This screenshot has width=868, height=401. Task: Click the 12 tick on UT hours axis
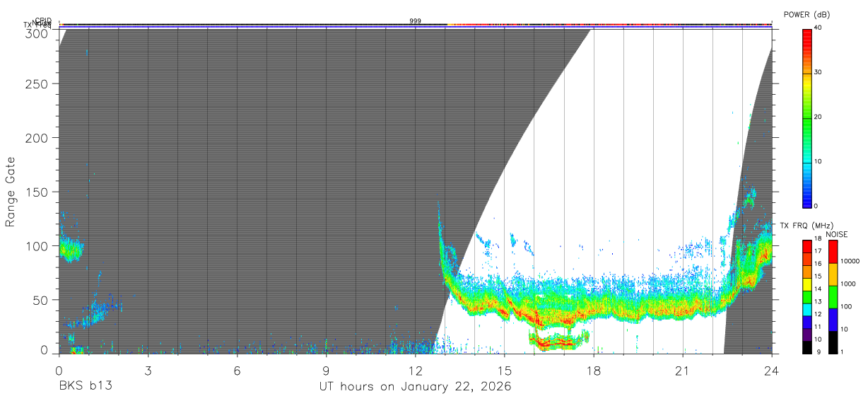pos(416,370)
